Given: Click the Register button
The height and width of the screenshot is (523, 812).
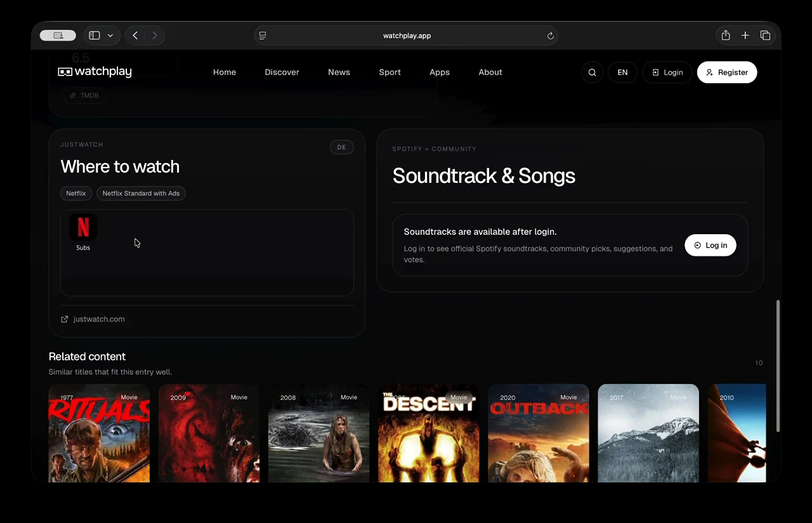Looking at the screenshot, I should (727, 72).
